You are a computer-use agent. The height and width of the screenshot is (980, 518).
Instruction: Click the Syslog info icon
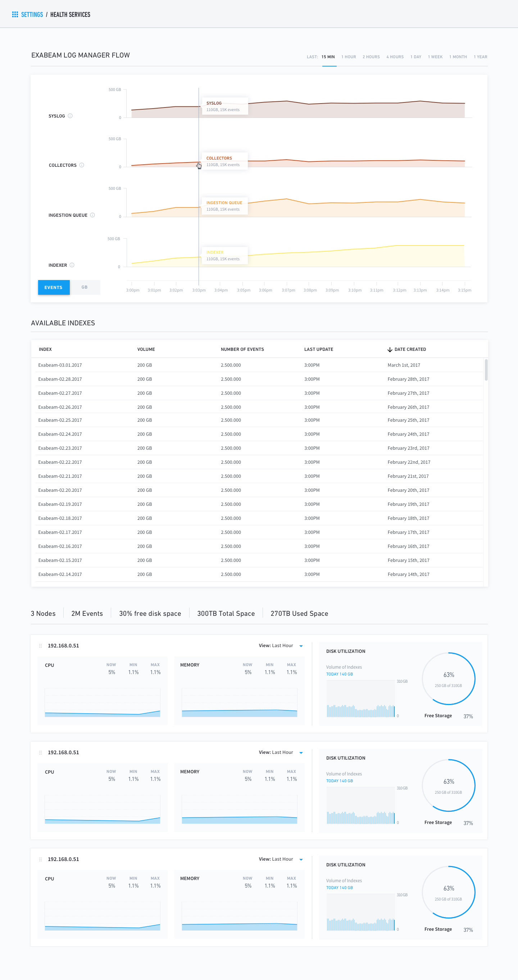(x=70, y=116)
